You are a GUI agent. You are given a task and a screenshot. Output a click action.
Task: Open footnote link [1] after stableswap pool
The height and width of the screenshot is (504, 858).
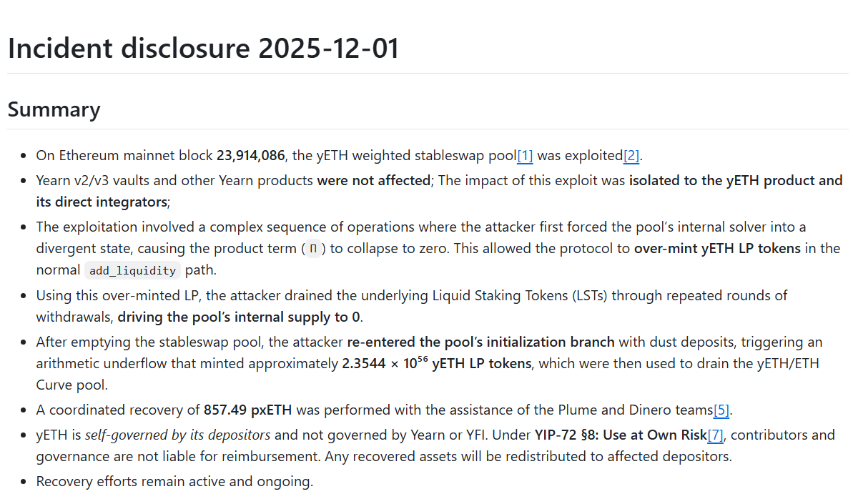(x=525, y=156)
